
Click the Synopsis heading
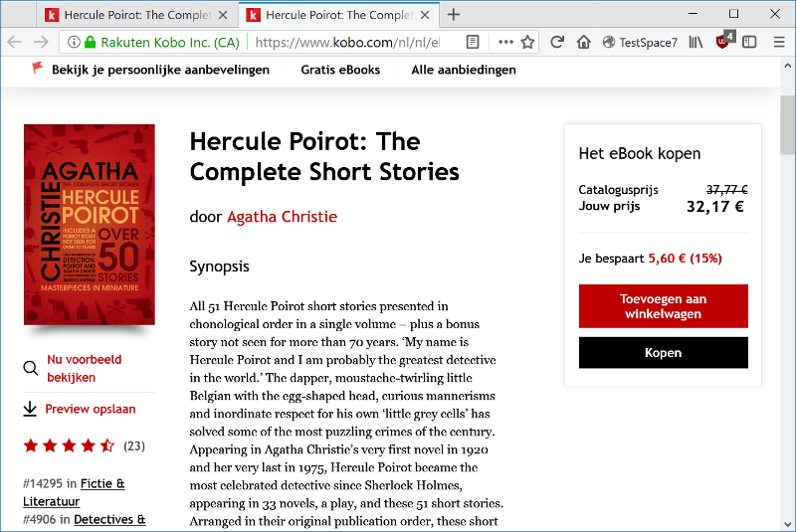219,266
